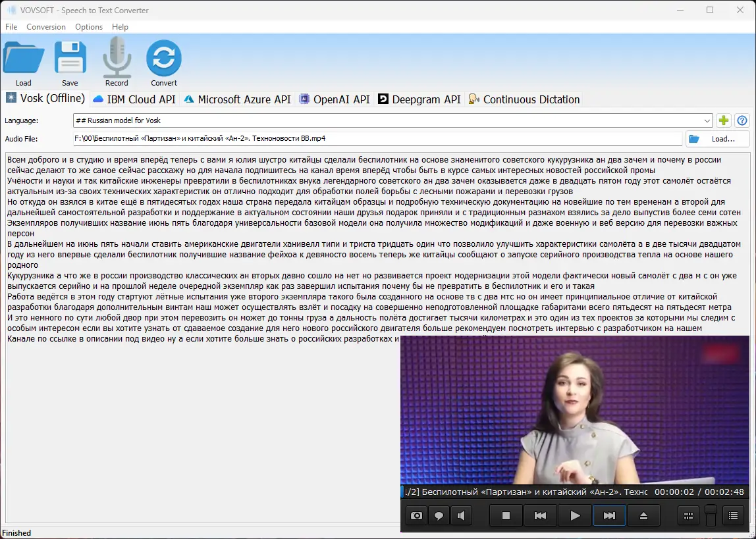The height and width of the screenshot is (539, 756).
Task: Take a snapshot with the player camera icon
Action: click(417, 516)
